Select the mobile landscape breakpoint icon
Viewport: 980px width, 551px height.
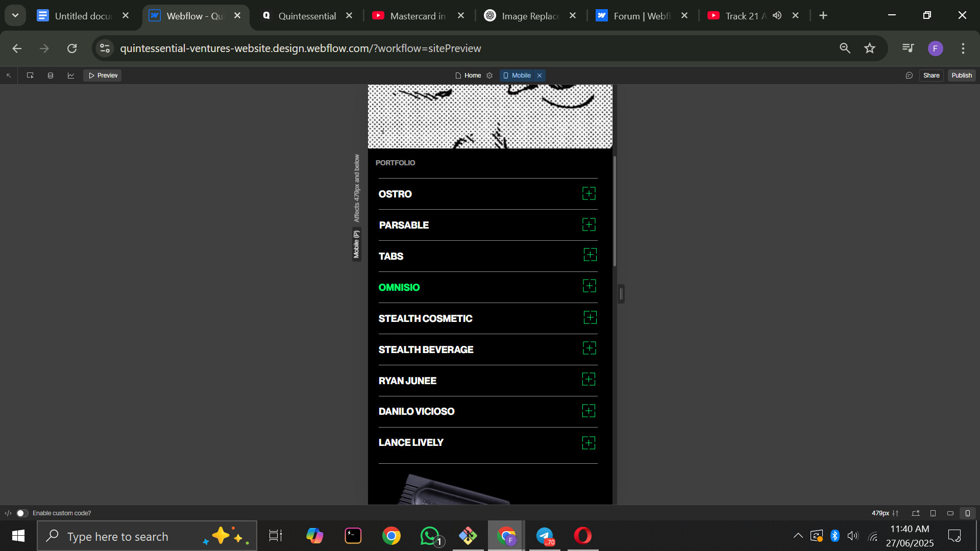950,513
